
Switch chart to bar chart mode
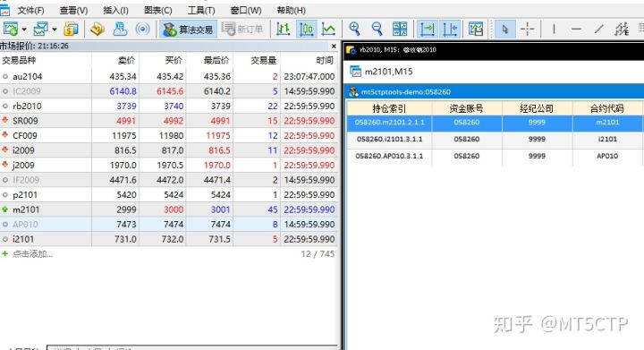click(284, 29)
